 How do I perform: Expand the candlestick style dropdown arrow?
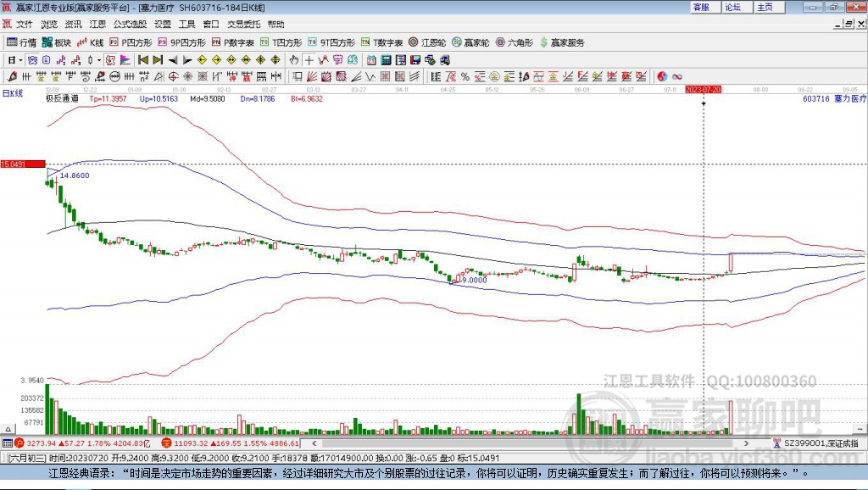[98, 60]
